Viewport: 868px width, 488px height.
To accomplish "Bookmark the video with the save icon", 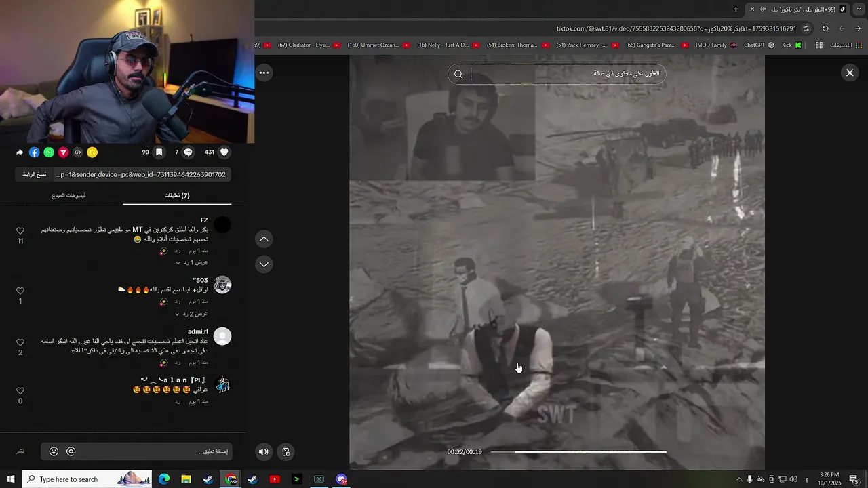I will click(x=159, y=152).
